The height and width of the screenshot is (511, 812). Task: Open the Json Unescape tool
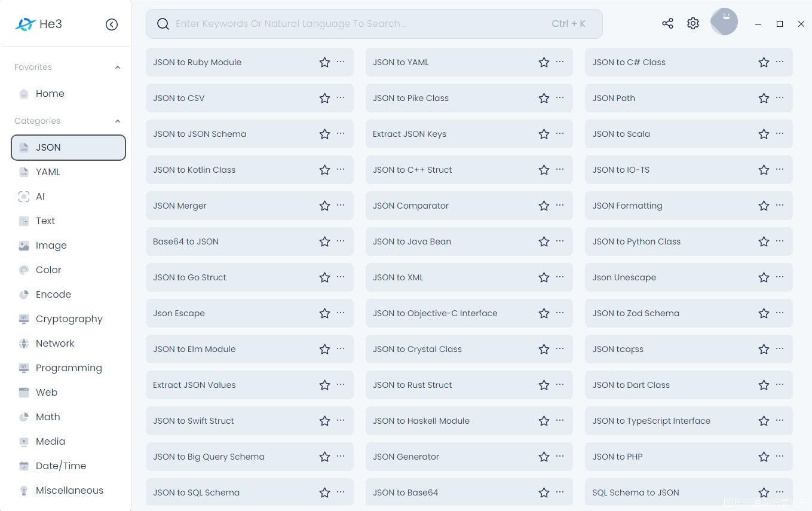[688, 277]
